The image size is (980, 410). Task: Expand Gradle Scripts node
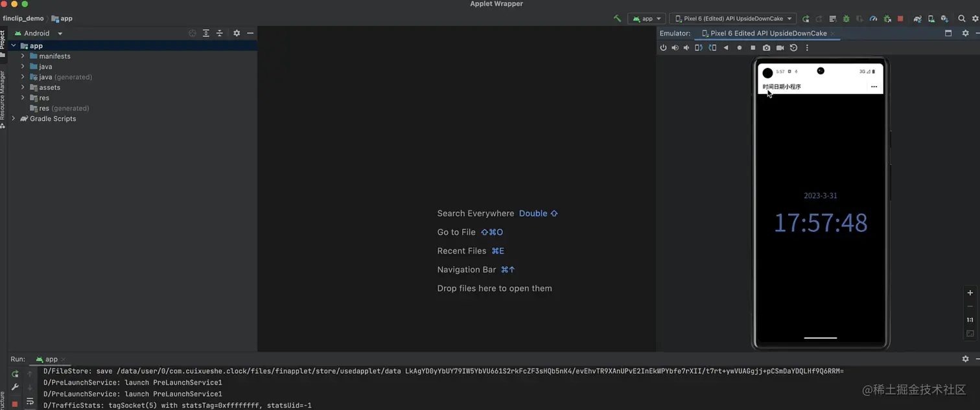(14, 119)
